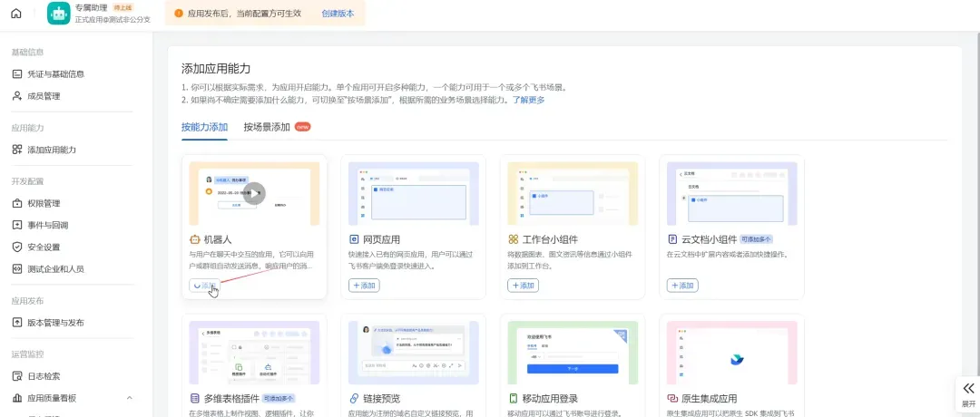This screenshot has height=417, width=980.
Task: Open 凭证与基础信息 in the sidebar
Action: click(55, 73)
